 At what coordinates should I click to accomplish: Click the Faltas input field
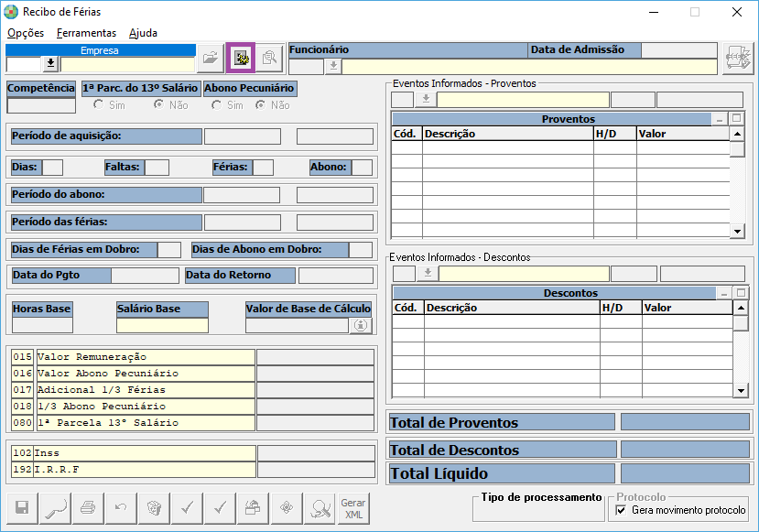157,168
